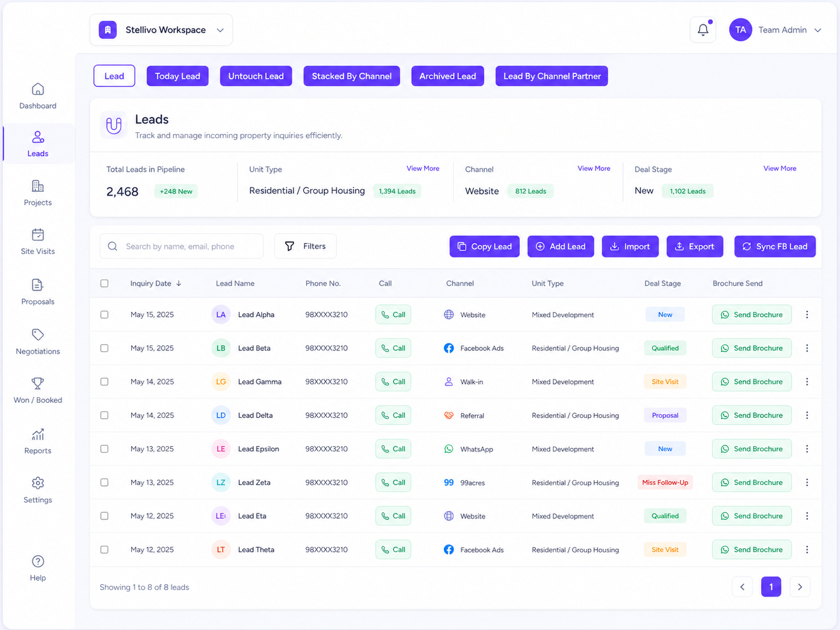Switch to the Archived Lead tab
The width and height of the screenshot is (840, 630).
click(x=448, y=76)
